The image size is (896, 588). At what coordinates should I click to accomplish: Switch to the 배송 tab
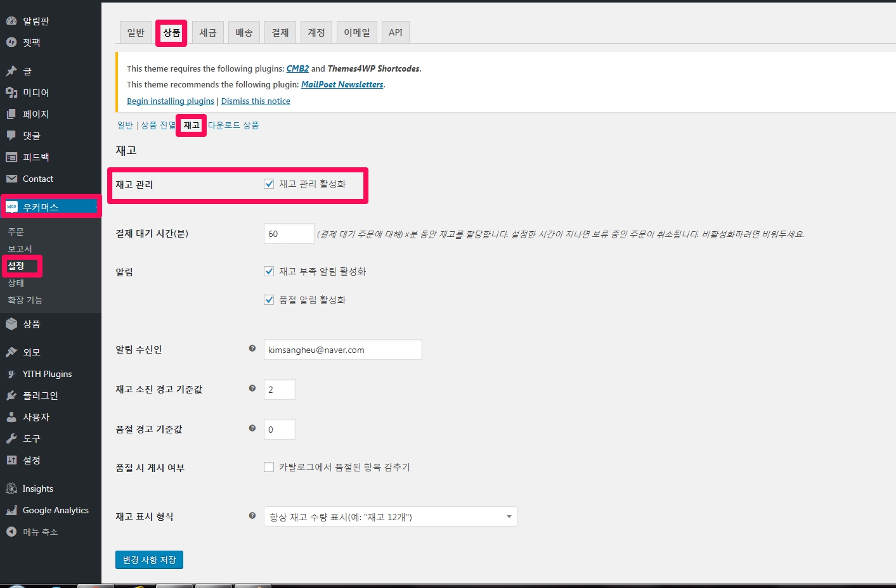click(244, 32)
